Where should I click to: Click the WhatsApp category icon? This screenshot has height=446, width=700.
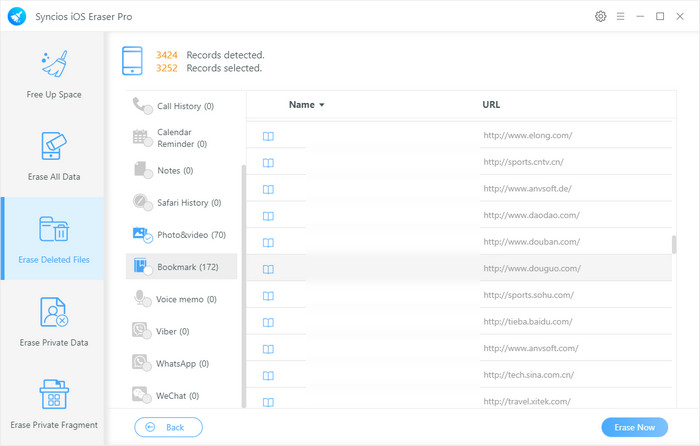coord(142,363)
